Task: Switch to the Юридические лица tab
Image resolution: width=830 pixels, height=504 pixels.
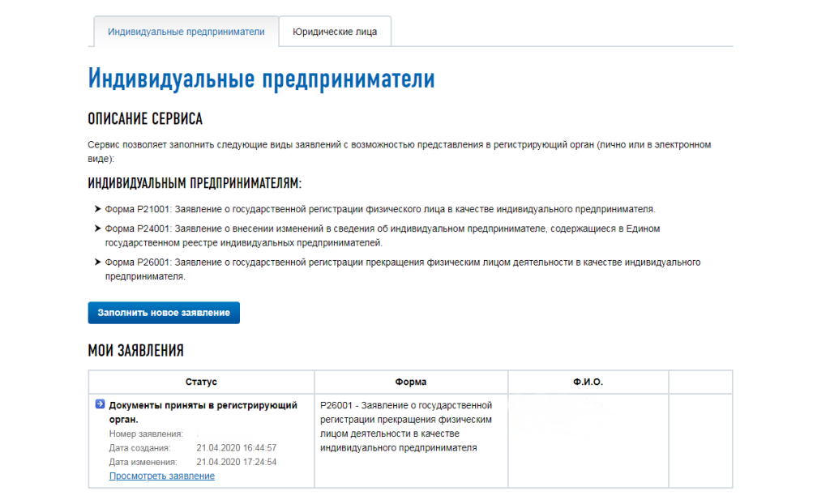Action: 335,32
